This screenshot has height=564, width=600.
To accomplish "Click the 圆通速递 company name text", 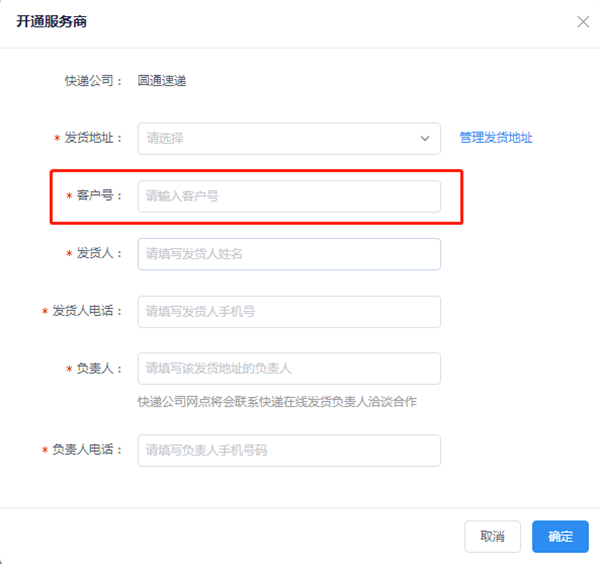I will point(162,81).
